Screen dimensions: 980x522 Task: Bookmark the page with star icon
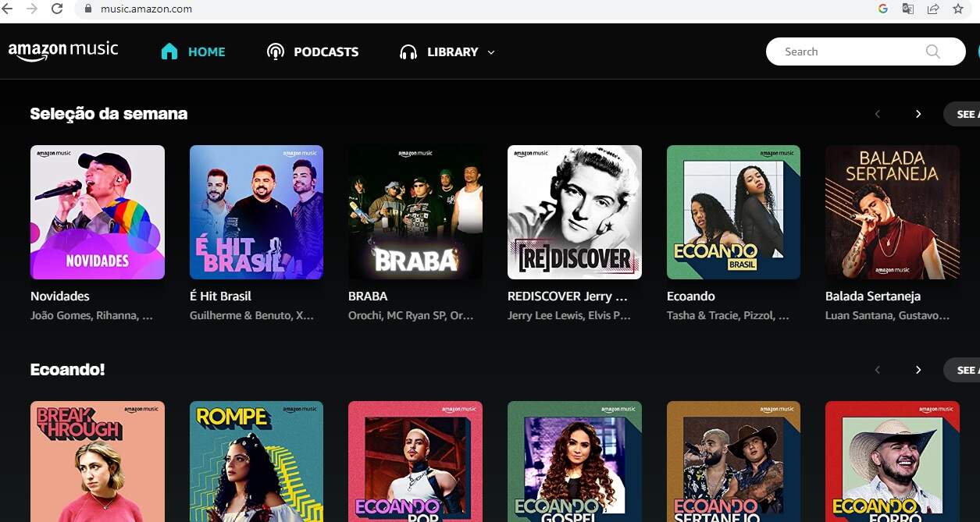click(x=958, y=9)
